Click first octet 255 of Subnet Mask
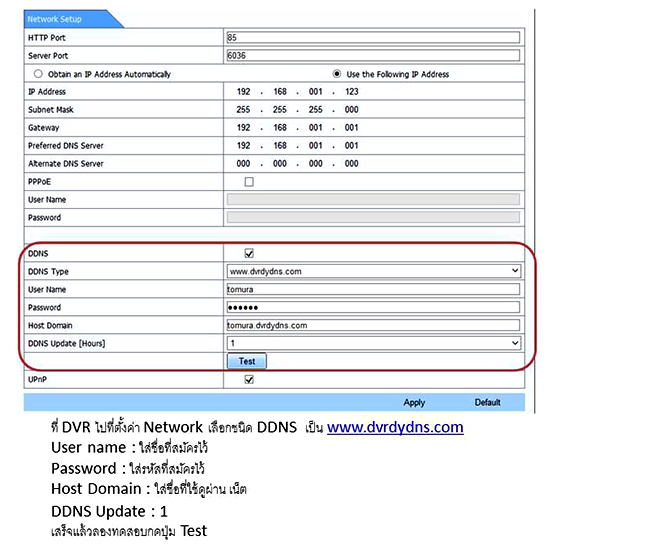This screenshot has height=544, width=655. [244, 109]
